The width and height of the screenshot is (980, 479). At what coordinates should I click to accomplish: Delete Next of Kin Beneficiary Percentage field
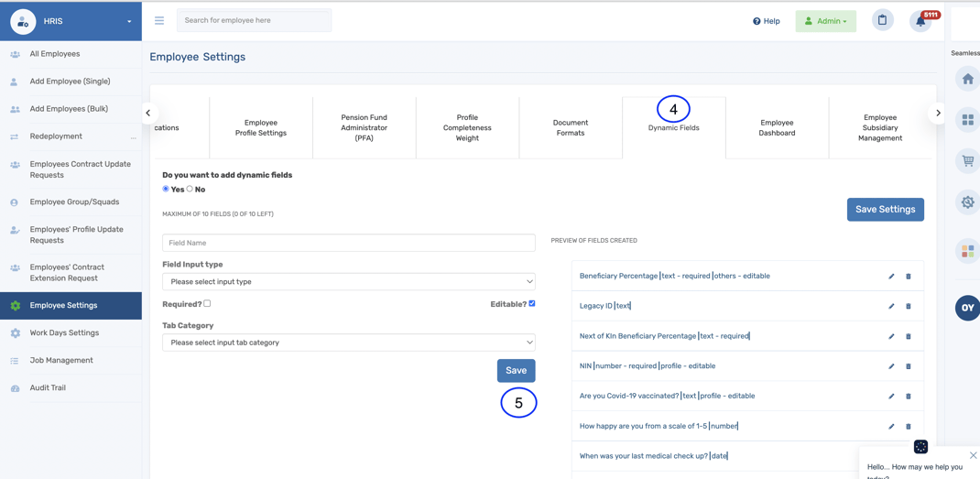[909, 336]
